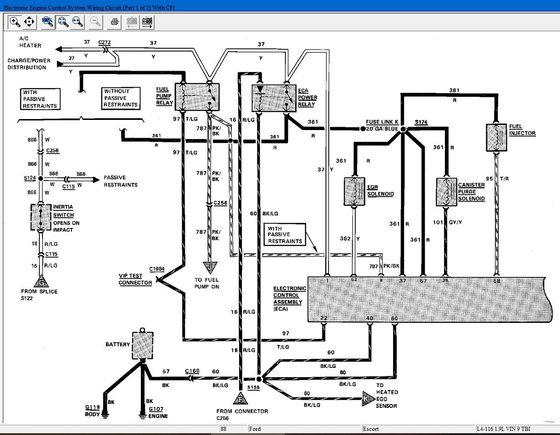Click the fit-to-window zoom icon
This screenshot has width=560, height=435.
coord(47,22)
